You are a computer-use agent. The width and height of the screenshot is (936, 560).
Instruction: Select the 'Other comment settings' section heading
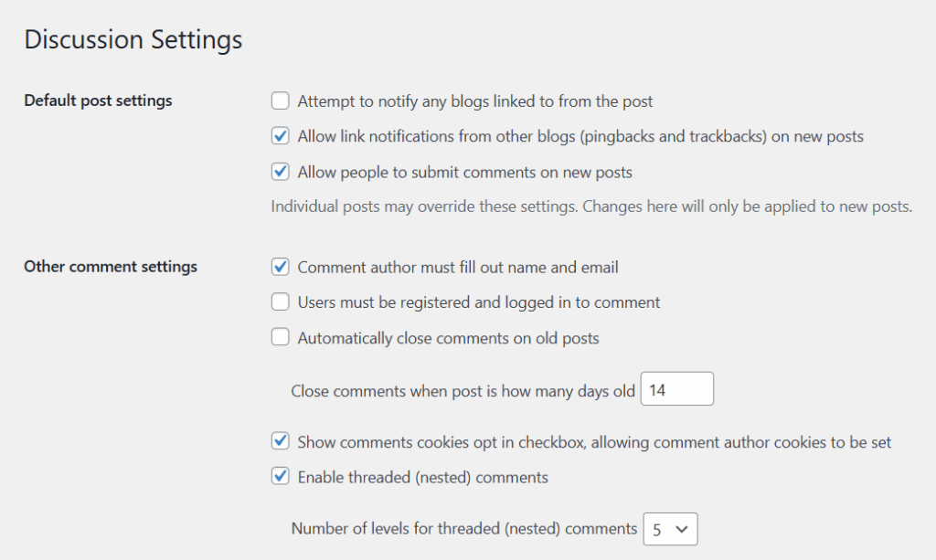(x=111, y=267)
